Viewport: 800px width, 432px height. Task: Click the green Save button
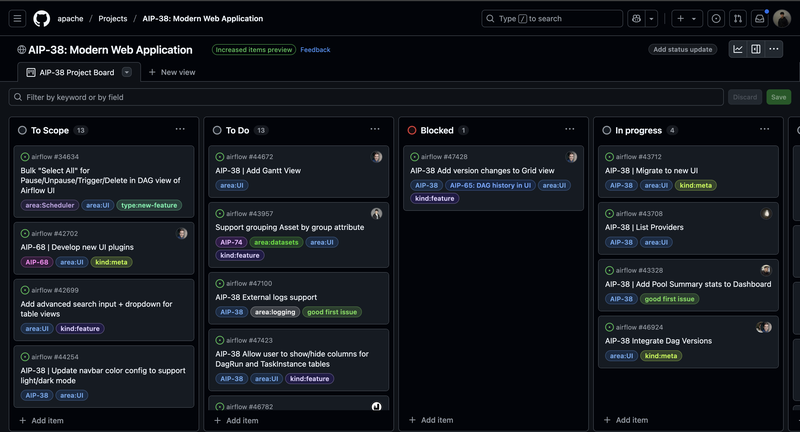[779, 97]
